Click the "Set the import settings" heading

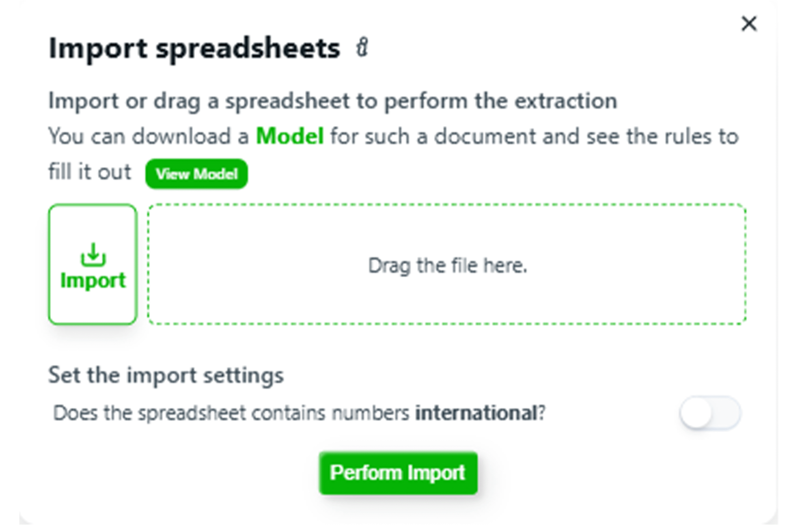pyautogui.click(x=166, y=375)
